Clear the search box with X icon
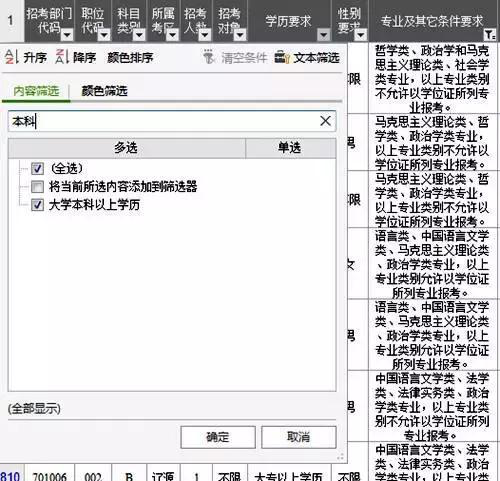This screenshot has width=500, height=481. (325, 121)
